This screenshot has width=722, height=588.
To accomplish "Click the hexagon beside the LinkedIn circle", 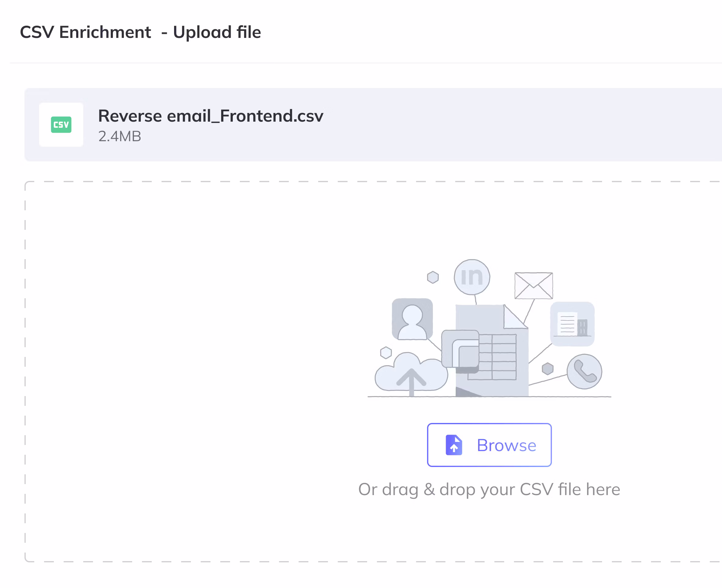I will tap(433, 277).
